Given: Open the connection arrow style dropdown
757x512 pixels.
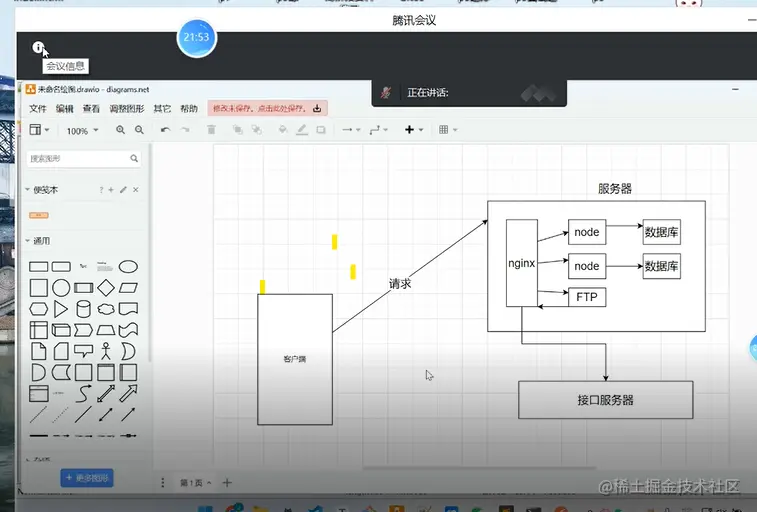Looking at the screenshot, I should tap(351, 129).
